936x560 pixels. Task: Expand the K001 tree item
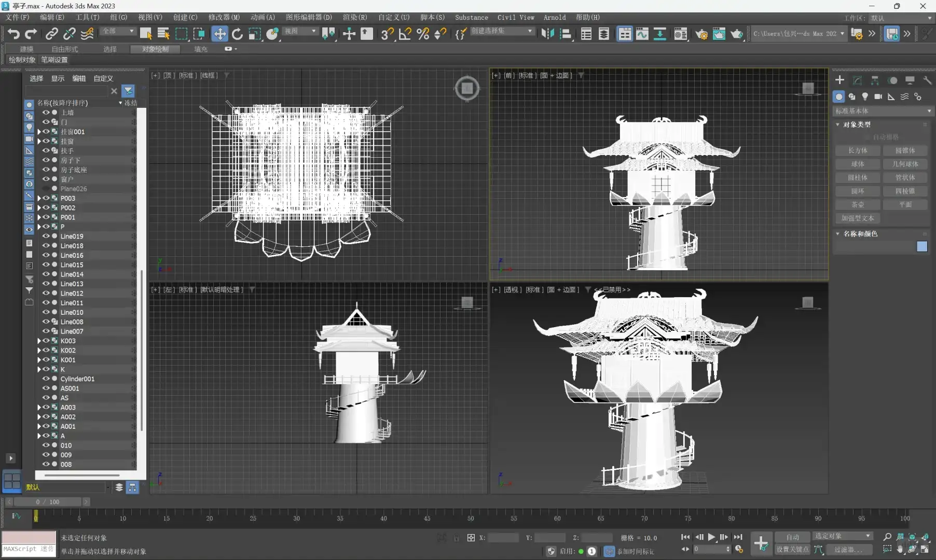click(39, 360)
